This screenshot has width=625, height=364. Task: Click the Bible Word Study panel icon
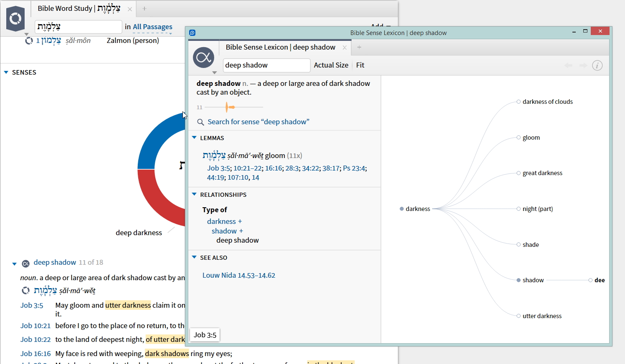pyautogui.click(x=15, y=18)
